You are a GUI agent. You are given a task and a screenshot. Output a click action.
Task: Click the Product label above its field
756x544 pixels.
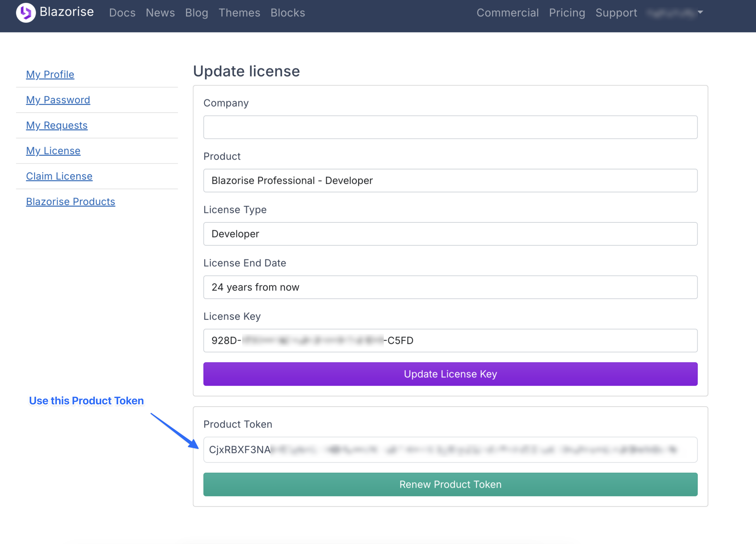[222, 156]
